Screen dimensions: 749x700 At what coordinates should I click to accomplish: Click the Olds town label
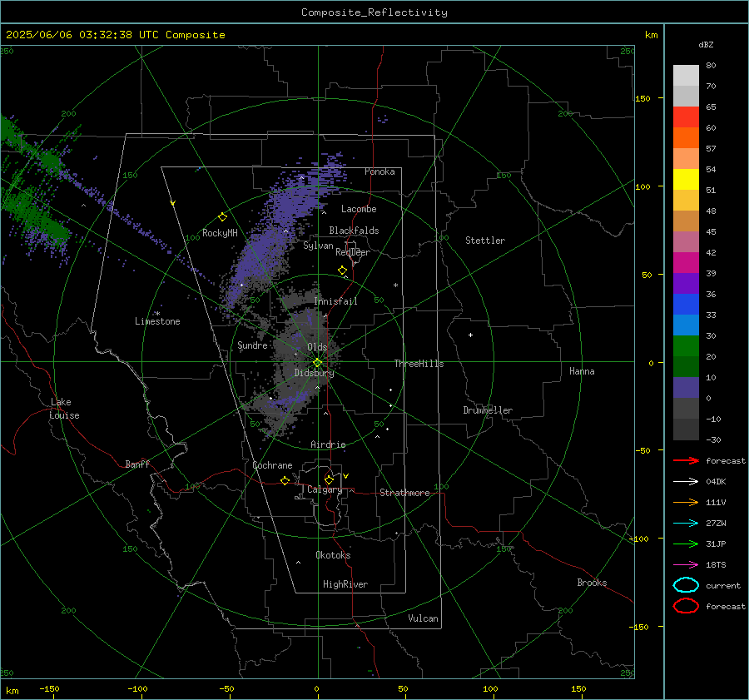click(317, 347)
